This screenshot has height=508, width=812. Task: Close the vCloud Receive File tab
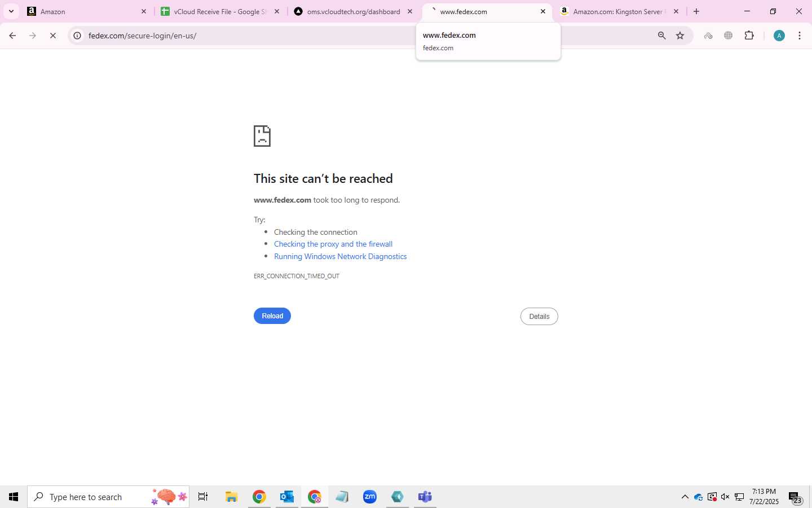click(x=276, y=11)
